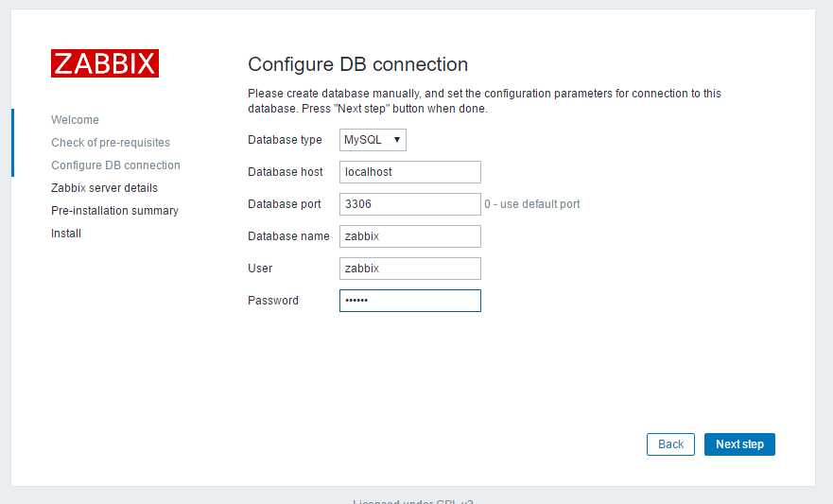Click into the Password field
Image resolution: width=833 pixels, height=504 pixels.
[x=410, y=301]
